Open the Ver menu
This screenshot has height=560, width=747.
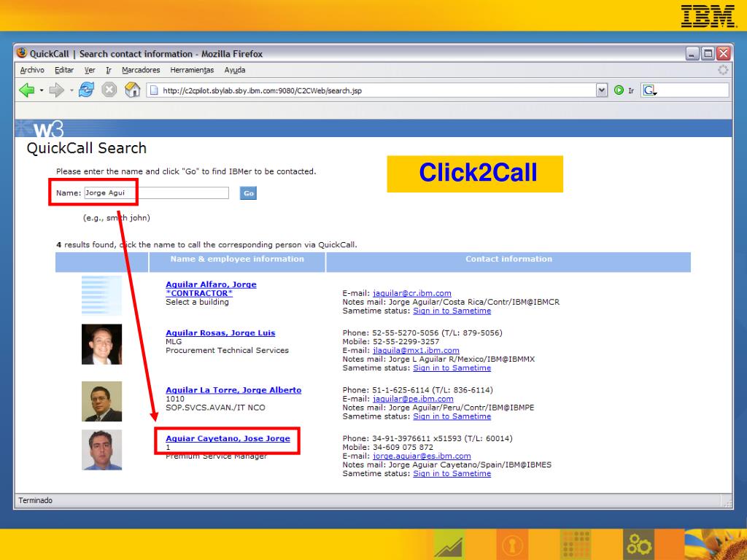tap(90, 70)
